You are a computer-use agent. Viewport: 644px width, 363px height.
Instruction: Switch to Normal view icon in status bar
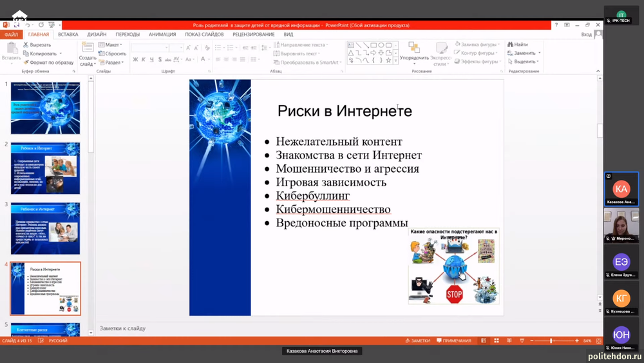coord(484,341)
